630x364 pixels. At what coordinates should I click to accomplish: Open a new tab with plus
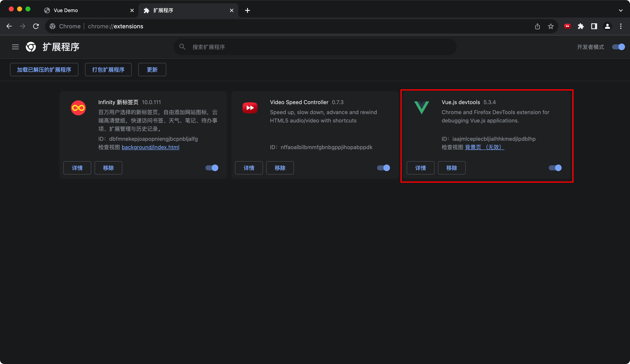click(x=247, y=10)
